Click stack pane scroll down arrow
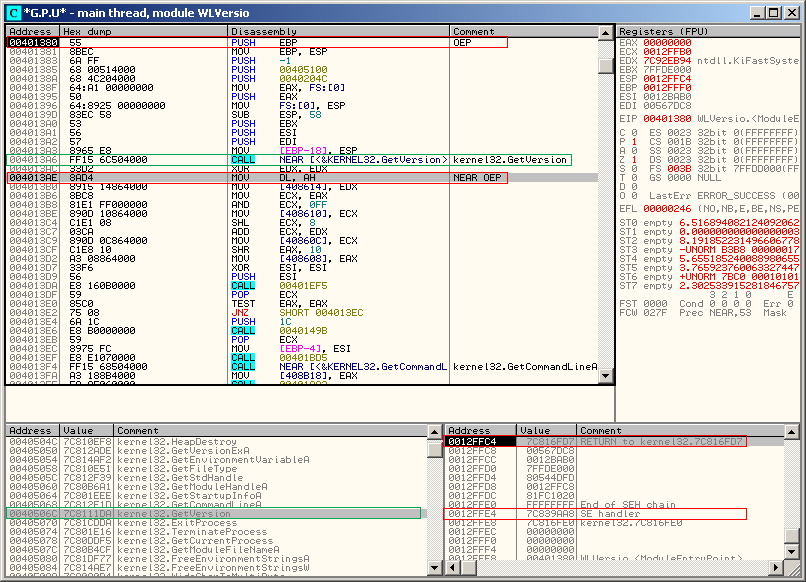This screenshot has height=582, width=806. (792, 552)
